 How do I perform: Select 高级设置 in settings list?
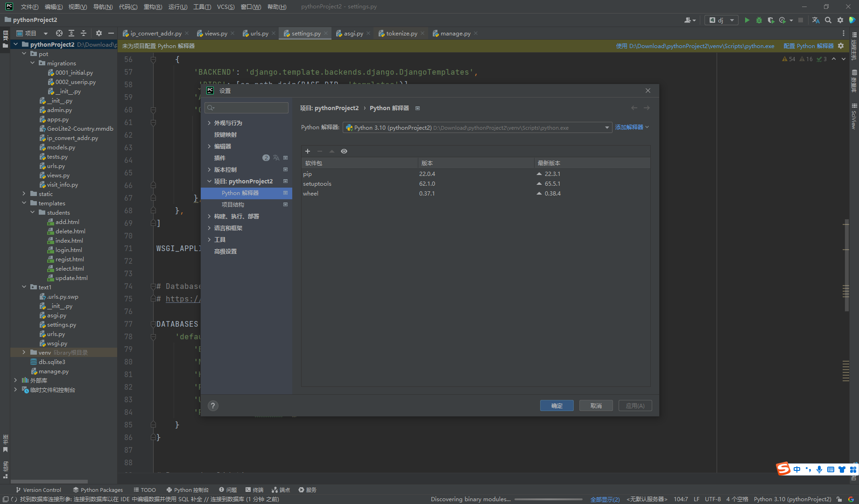[x=225, y=251]
